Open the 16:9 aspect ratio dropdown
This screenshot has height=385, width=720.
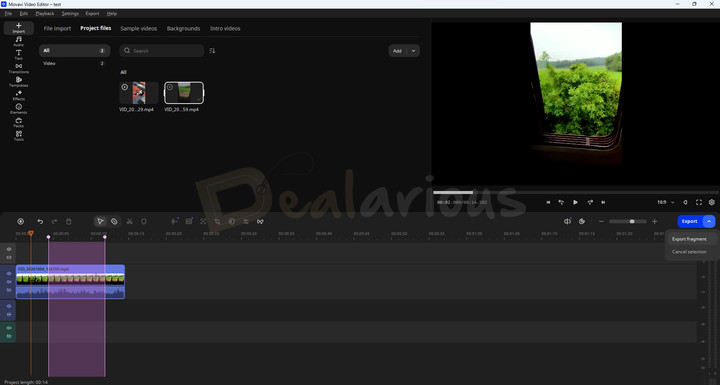665,202
